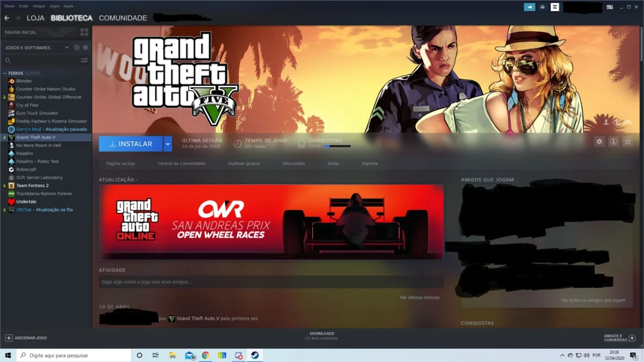Open Suporte link
This screenshot has height=362, width=644.
[370, 164]
